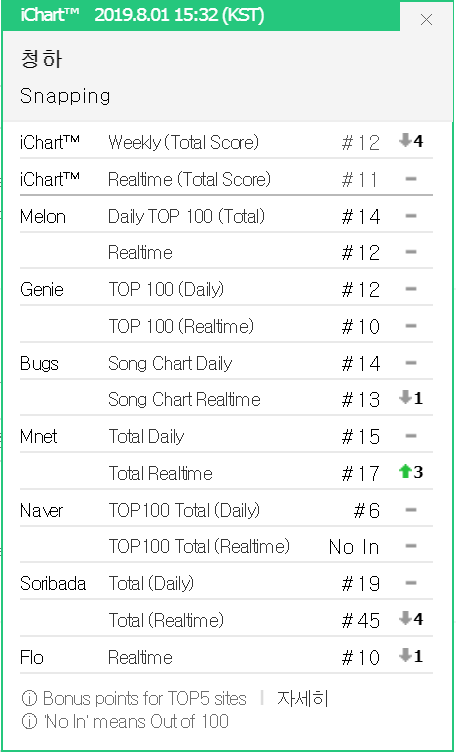The width and height of the screenshot is (456, 752).
Task: Click the green up arrow for Mnet Total Realtime
Action: [x=405, y=472]
